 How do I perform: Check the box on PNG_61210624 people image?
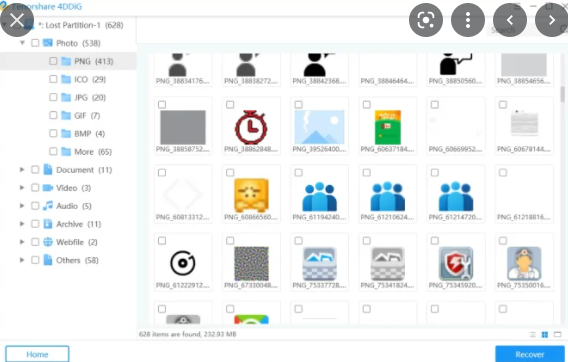[367, 173]
